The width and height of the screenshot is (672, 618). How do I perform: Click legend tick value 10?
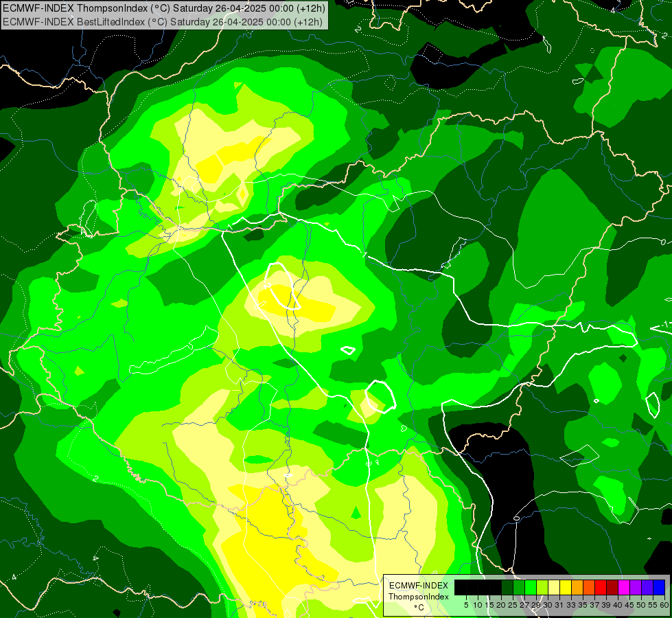(478, 605)
